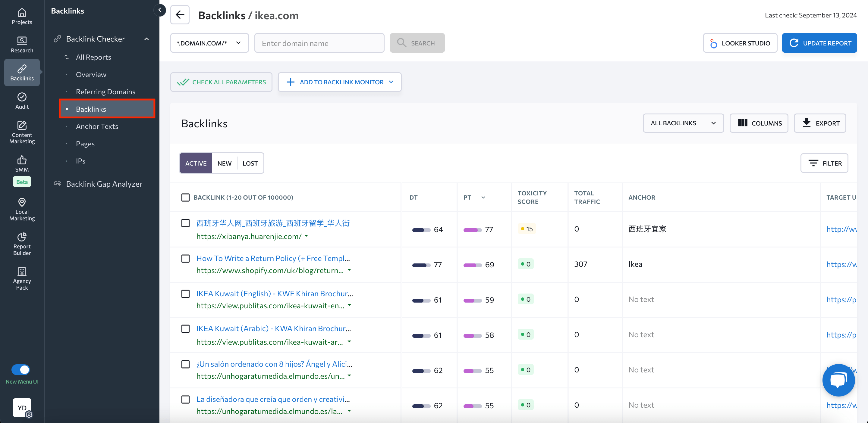Open IKEA Kuwait (English) brochure link

[275, 294]
